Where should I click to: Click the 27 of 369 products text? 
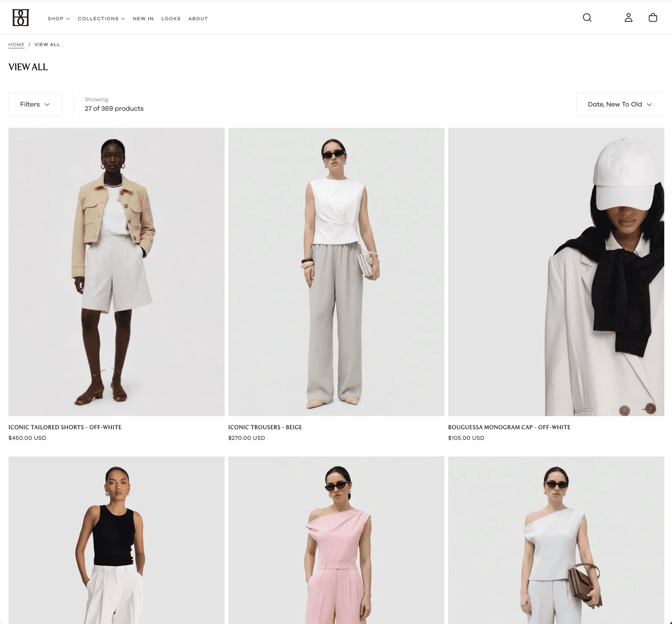click(114, 108)
